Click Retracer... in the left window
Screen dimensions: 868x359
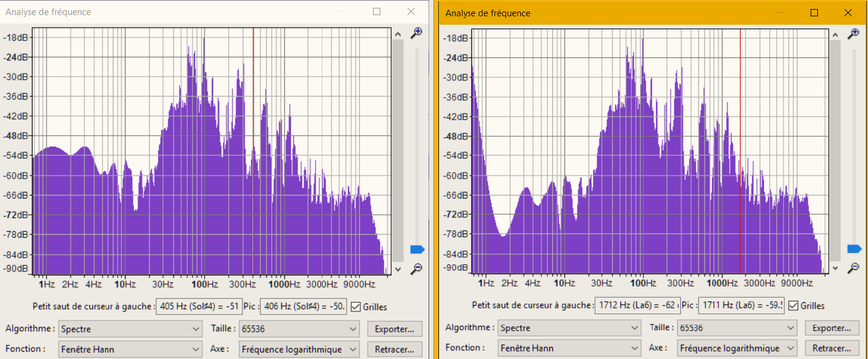(x=395, y=349)
